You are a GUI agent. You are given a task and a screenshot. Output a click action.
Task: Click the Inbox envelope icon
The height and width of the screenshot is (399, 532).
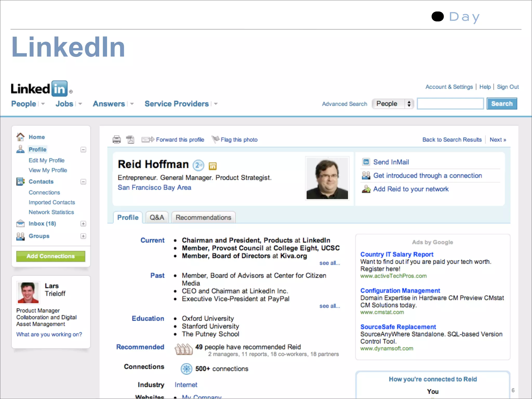pyautogui.click(x=21, y=223)
